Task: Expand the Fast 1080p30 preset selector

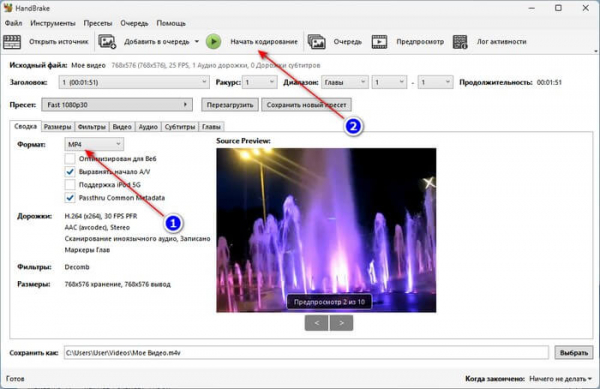Action: pos(117,104)
